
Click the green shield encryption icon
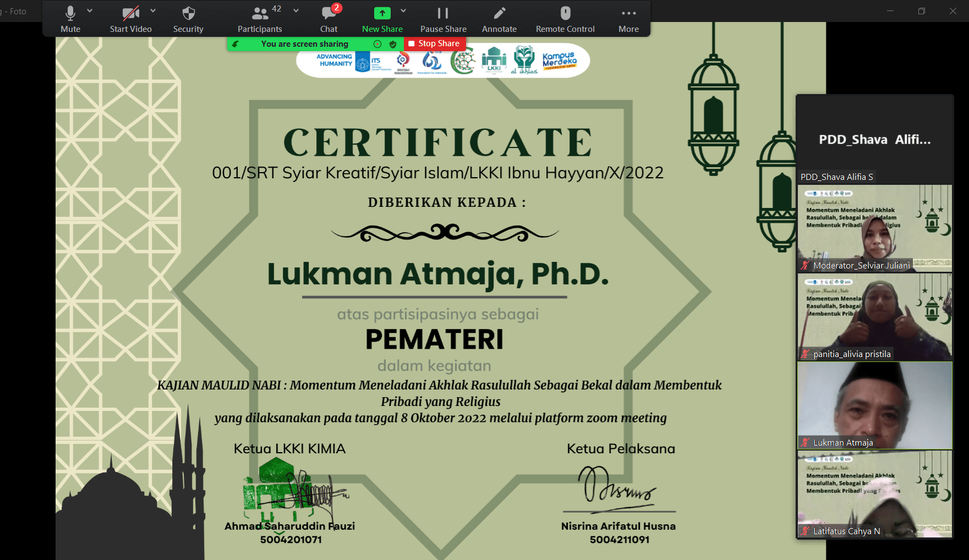[393, 44]
